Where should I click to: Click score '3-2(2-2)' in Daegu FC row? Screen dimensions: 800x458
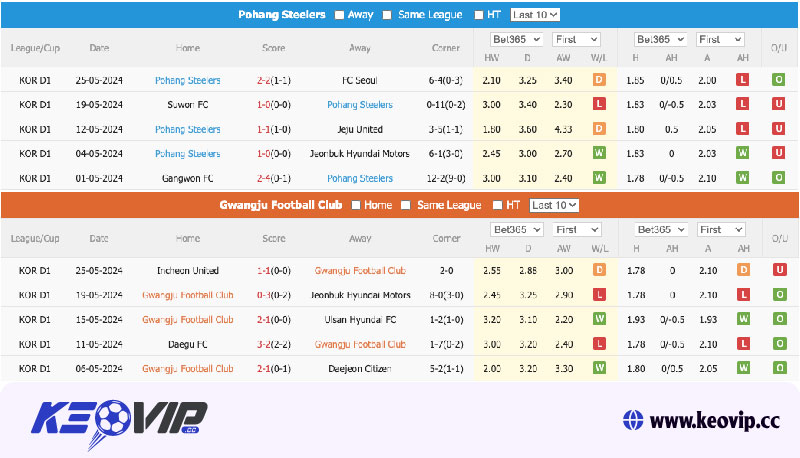pyautogui.click(x=273, y=345)
